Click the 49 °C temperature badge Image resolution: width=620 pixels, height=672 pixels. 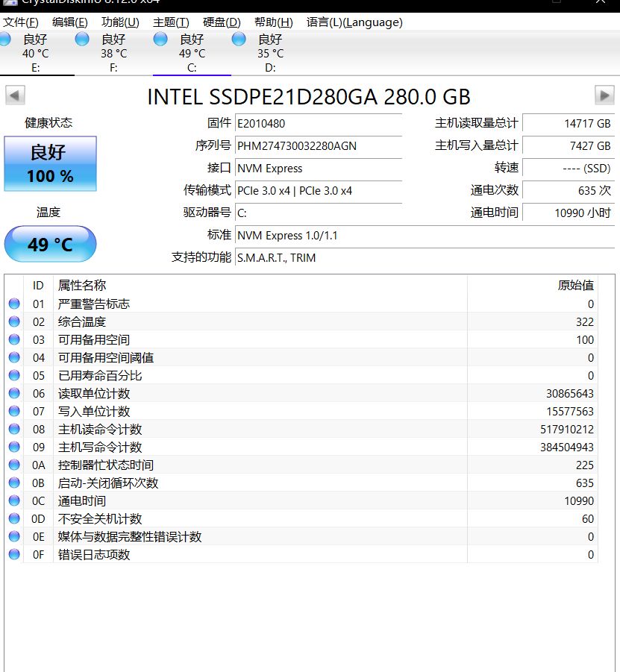(50, 244)
